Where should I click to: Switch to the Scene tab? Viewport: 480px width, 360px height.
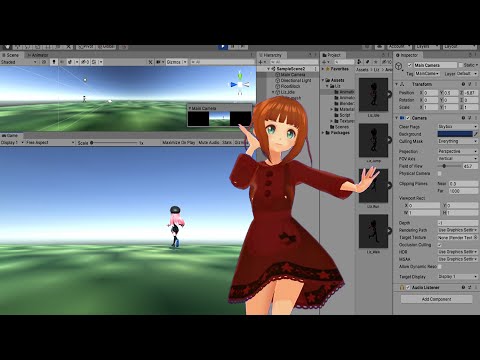tap(11, 55)
